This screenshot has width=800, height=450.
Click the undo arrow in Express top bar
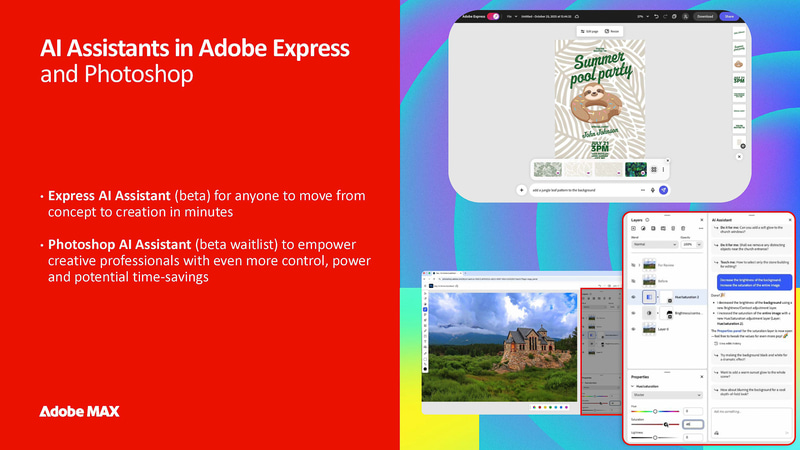pos(656,16)
